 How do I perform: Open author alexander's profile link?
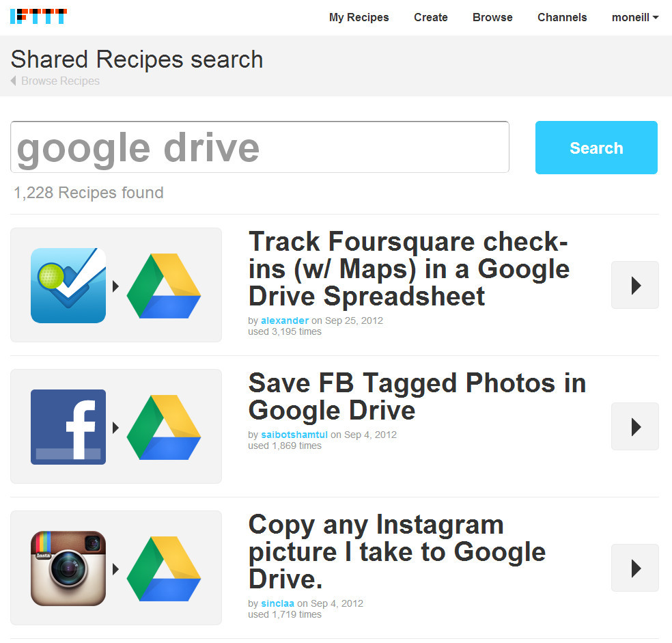285,320
